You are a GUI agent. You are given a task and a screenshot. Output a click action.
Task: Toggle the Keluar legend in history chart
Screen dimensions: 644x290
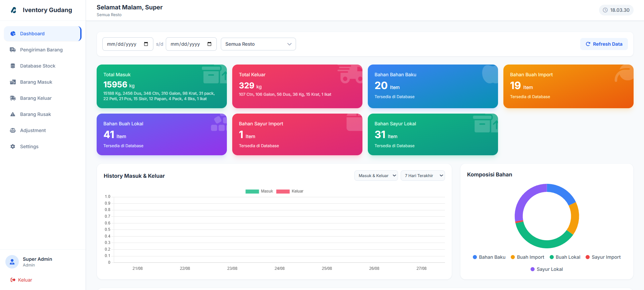point(290,191)
